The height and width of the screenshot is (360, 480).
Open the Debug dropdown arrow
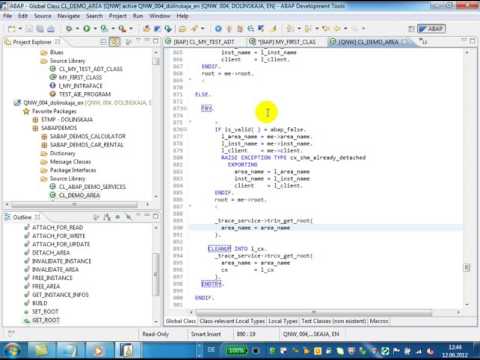[77, 29]
